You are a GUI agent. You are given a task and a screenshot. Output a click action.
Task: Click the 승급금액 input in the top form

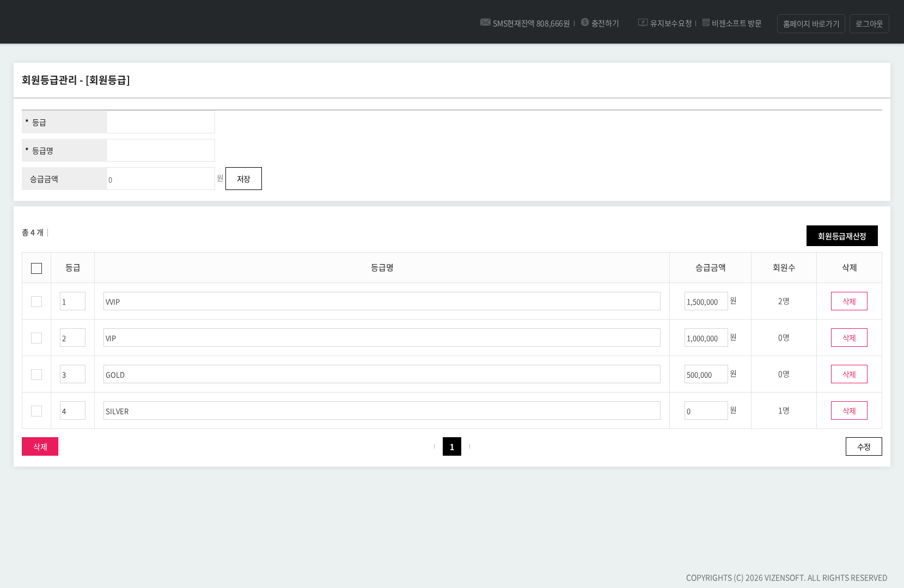click(x=161, y=179)
